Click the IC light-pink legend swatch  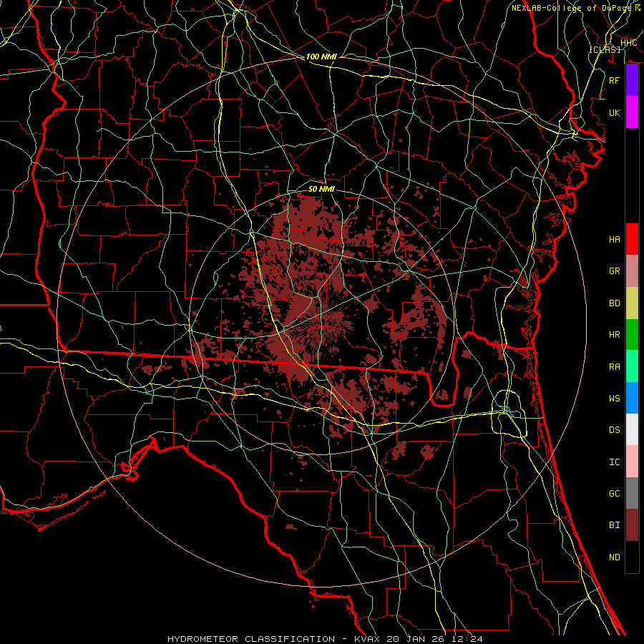(x=632, y=462)
